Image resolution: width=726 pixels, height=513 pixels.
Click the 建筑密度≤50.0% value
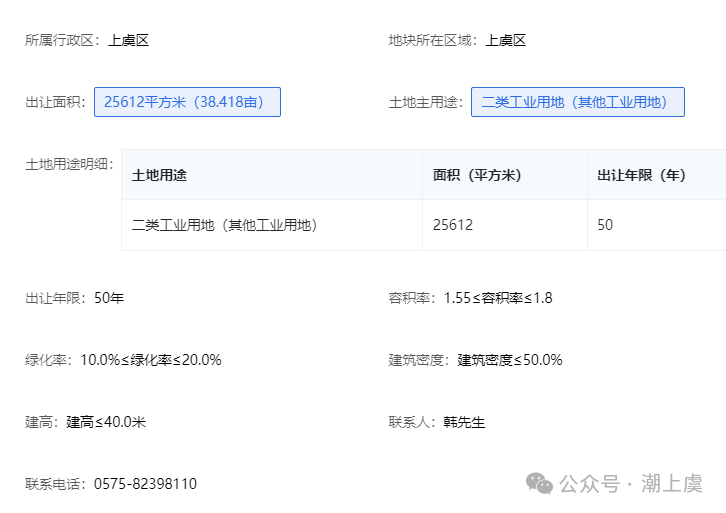pyautogui.click(x=510, y=360)
